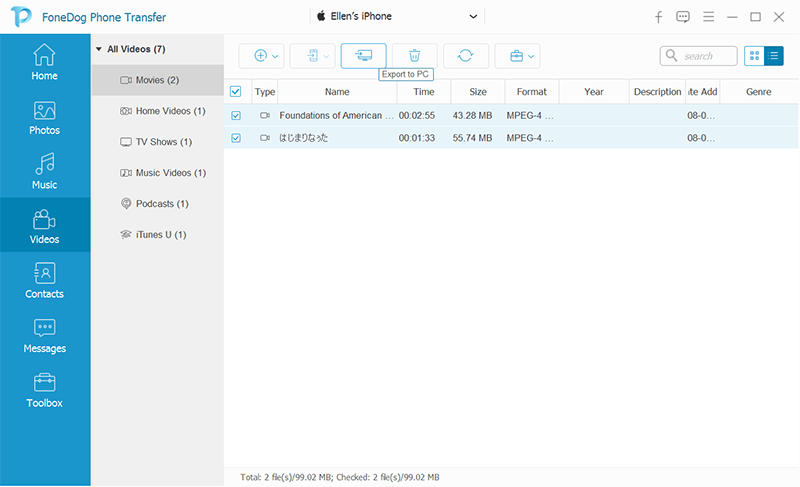
Task: Switch to list view layout
Action: (x=774, y=56)
